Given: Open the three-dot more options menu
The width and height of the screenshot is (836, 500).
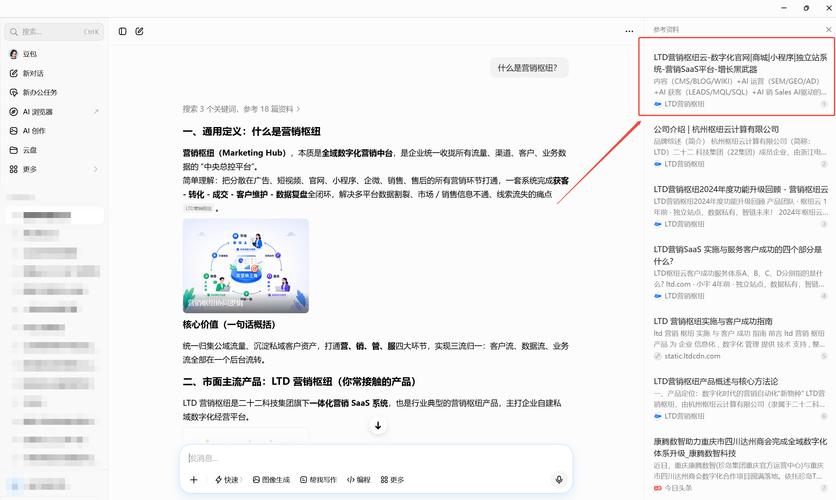Looking at the screenshot, I should 629,31.
